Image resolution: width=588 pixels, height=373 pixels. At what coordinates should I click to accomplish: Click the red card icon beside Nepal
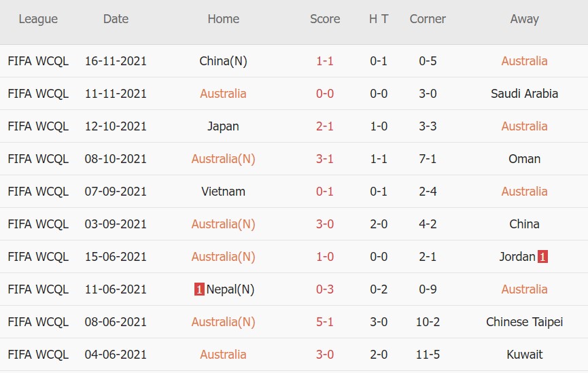199,289
